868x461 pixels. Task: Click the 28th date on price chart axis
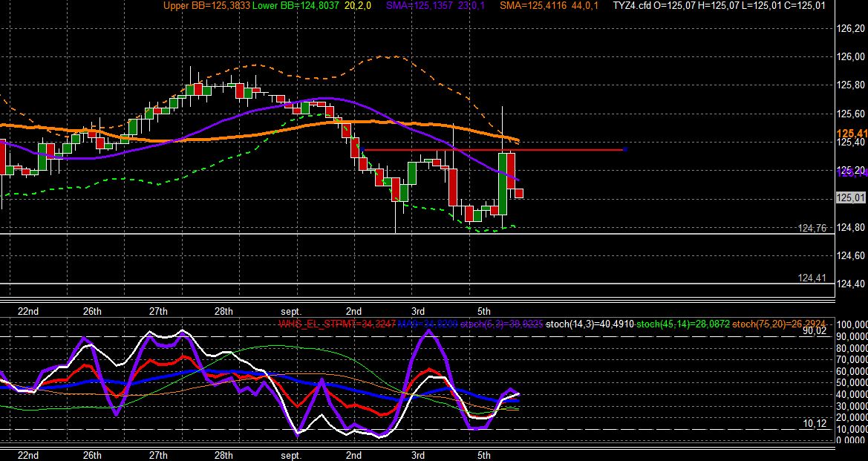point(223,311)
